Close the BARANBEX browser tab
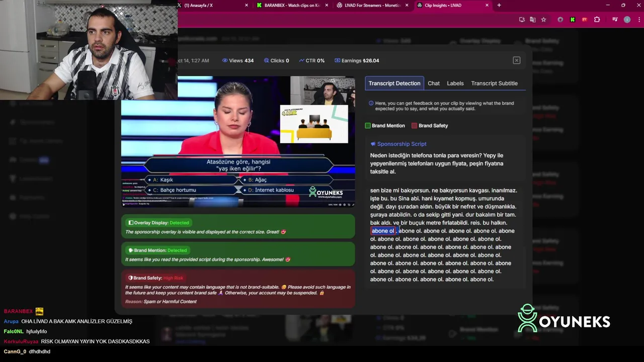 327,5
